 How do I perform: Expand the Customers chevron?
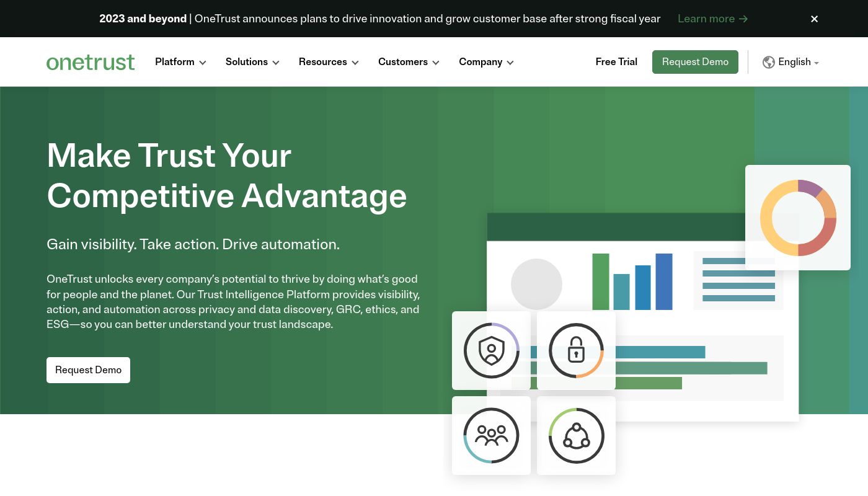pyautogui.click(x=436, y=63)
